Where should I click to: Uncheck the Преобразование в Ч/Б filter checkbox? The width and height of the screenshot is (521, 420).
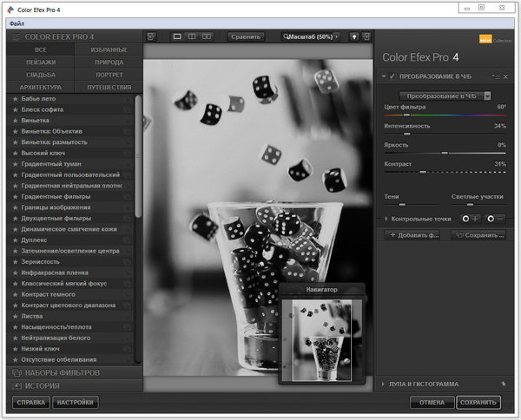[x=393, y=77]
